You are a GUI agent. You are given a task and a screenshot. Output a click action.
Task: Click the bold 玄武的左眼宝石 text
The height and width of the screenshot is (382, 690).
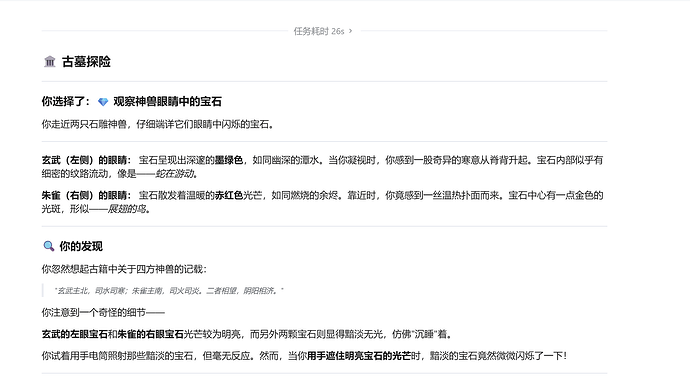click(x=75, y=334)
